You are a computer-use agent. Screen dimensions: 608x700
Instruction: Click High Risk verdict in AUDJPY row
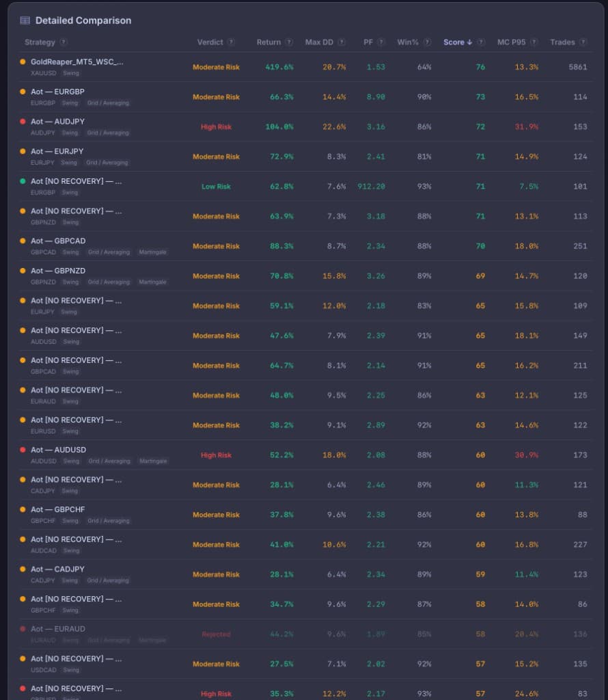click(216, 126)
